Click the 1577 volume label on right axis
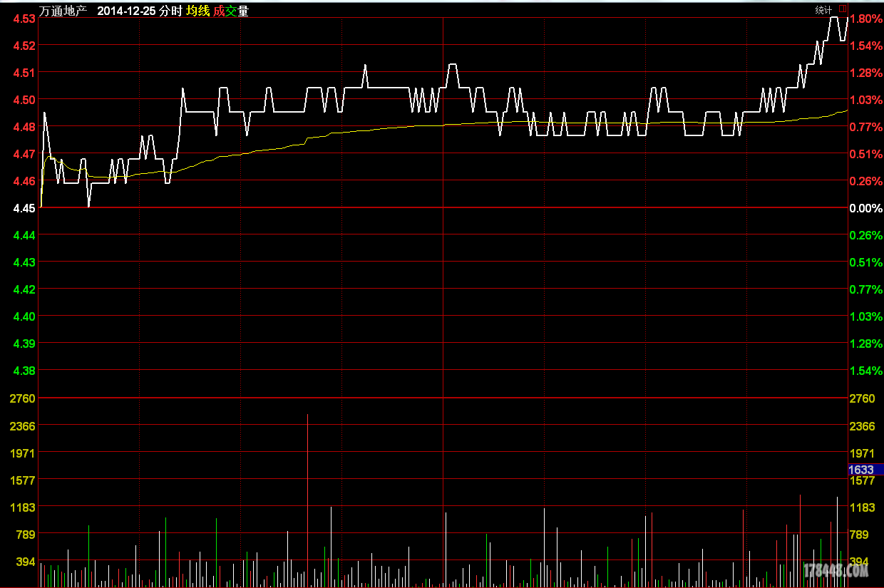Viewport: 884px width, 588px height. coord(863,481)
